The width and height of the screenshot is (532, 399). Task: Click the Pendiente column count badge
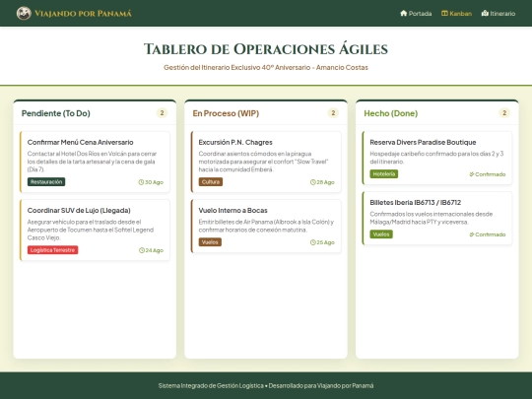162,113
